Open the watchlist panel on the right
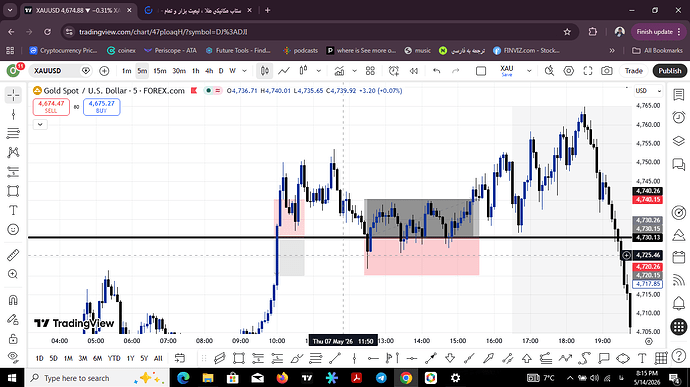This screenshot has height=387, width=690. tap(679, 95)
